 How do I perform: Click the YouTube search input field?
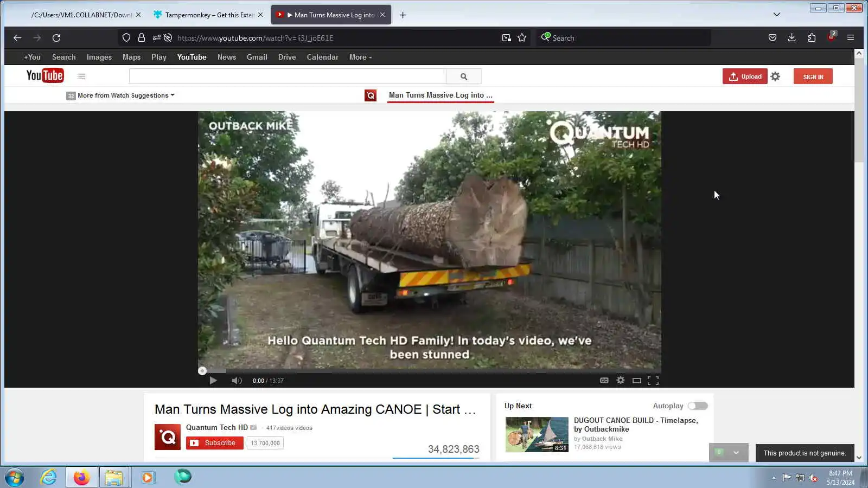288,76
